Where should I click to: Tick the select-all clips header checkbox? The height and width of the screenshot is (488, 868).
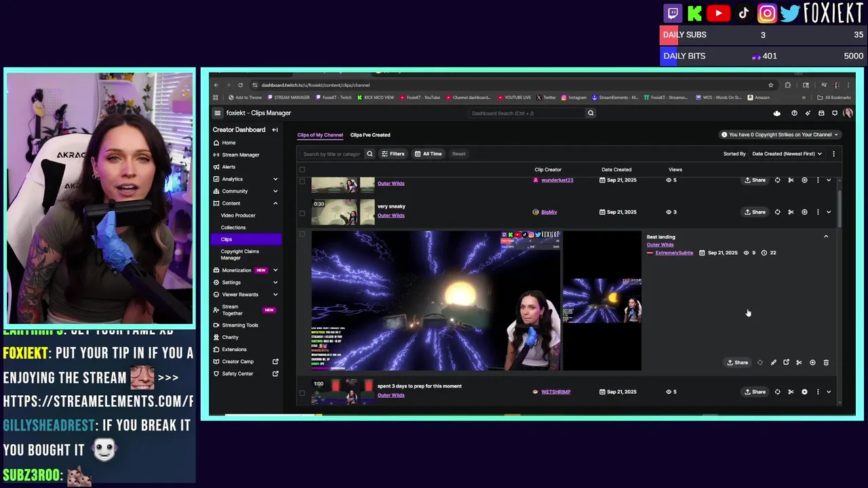tap(302, 170)
